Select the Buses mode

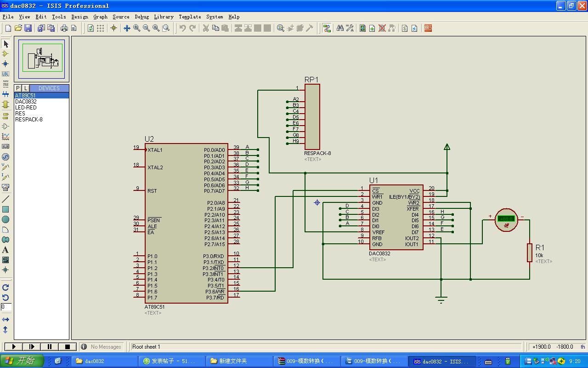point(6,94)
